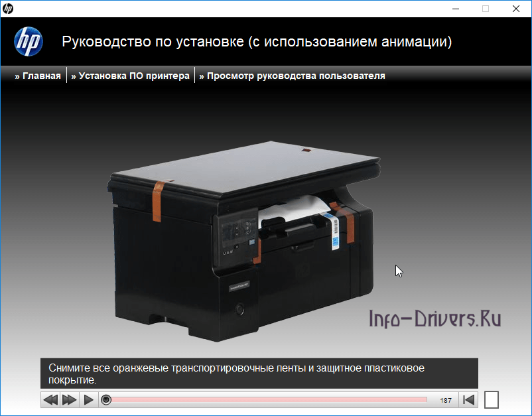Click on the animation progress bar

[x=265, y=399]
